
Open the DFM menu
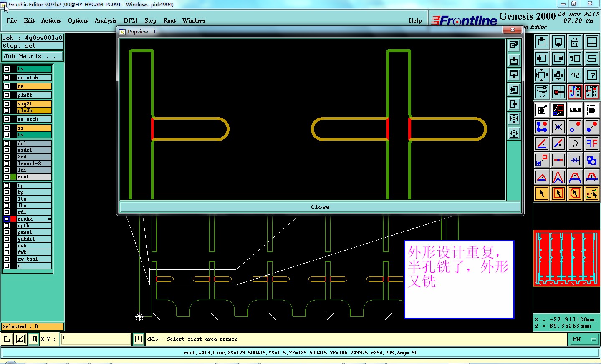131,20
